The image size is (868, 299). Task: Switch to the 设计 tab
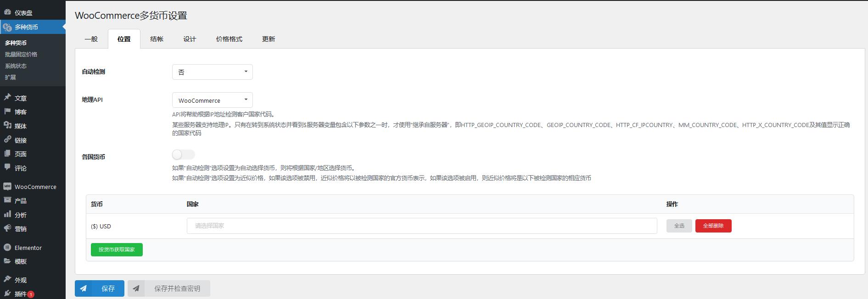[190, 39]
